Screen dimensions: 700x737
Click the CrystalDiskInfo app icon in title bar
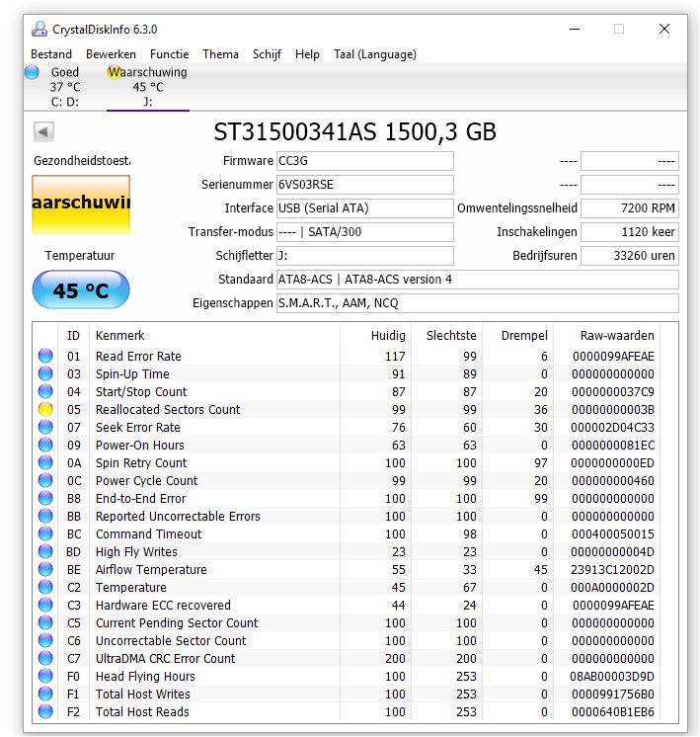pyautogui.click(x=39, y=29)
